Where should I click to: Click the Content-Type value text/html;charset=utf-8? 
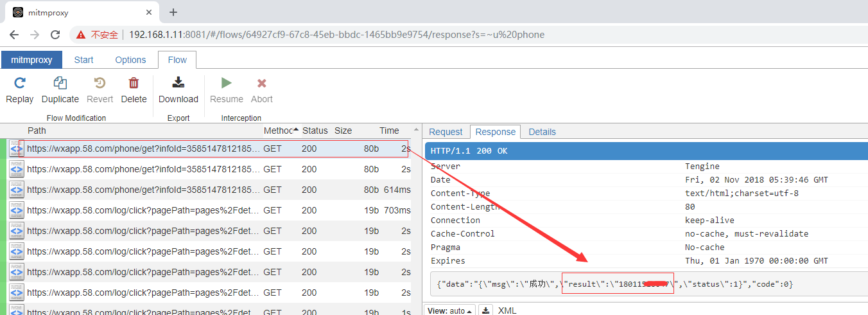point(742,193)
